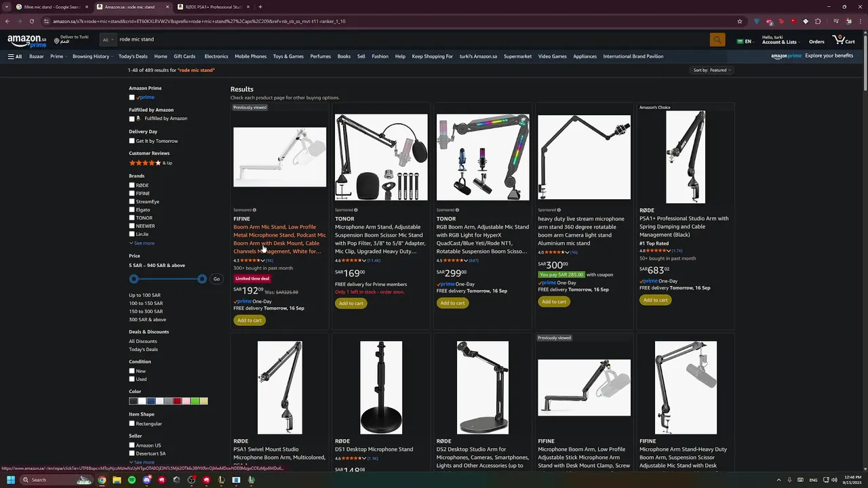This screenshot has height=488, width=868.
Task: Adjust the maximum price slider handle
Action: [202, 279]
